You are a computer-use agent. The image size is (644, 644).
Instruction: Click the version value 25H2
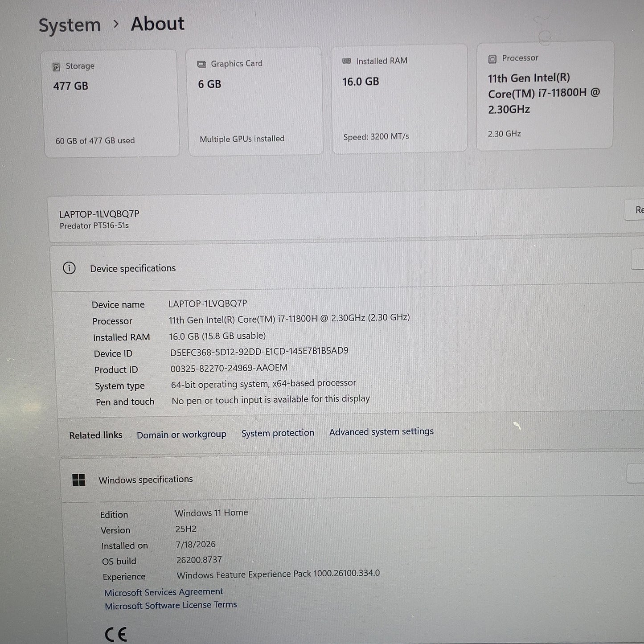pos(186,529)
